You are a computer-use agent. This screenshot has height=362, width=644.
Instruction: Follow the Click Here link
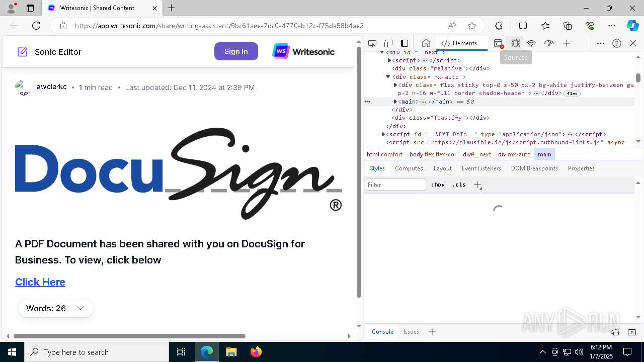pyautogui.click(x=40, y=282)
